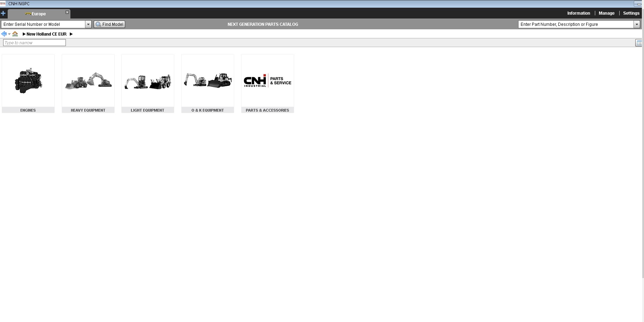Click the Type to narrow filter field
644x322 pixels.
(x=34, y=43)
